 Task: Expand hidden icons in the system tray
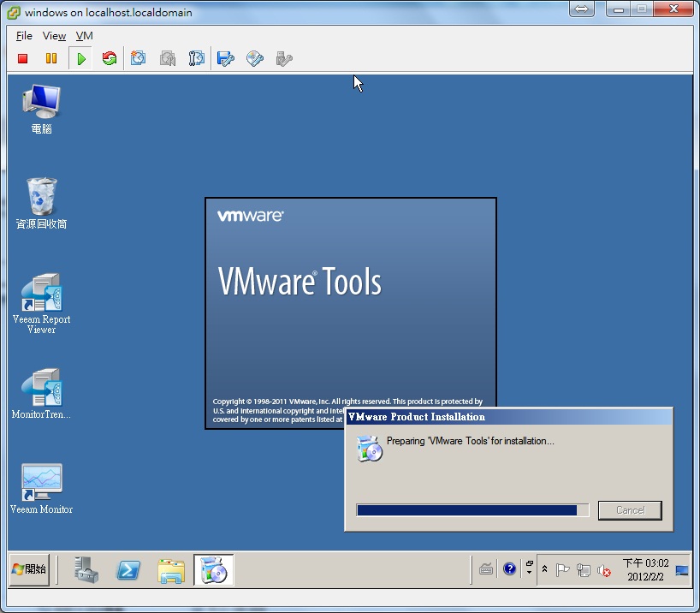tap(544, 568)
